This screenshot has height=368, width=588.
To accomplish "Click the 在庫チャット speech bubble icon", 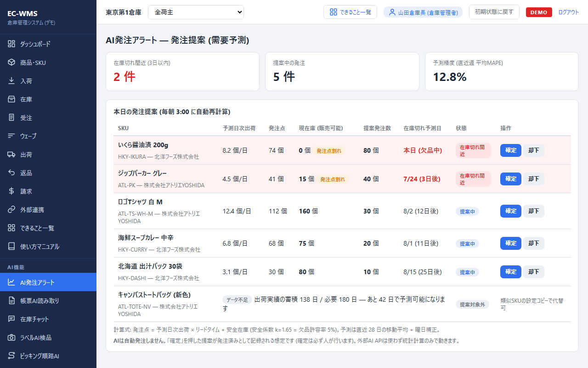I will click(11, 319).
